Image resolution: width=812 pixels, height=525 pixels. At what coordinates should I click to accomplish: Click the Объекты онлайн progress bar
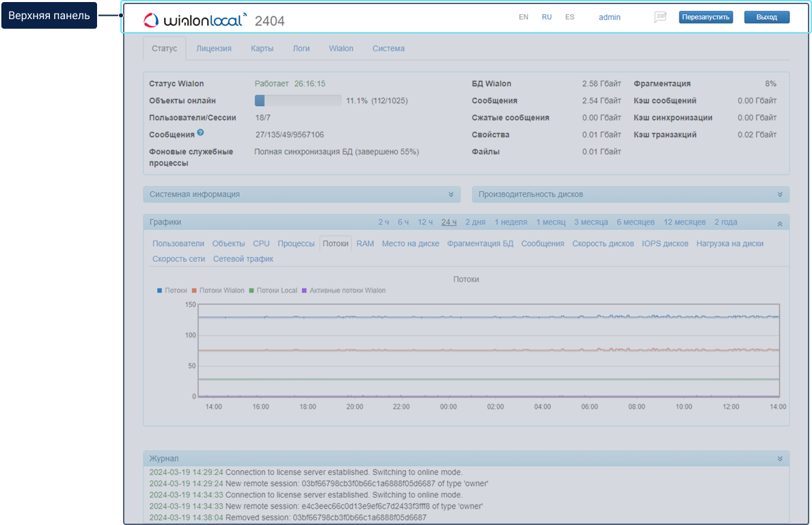click(x=298, y=100)
